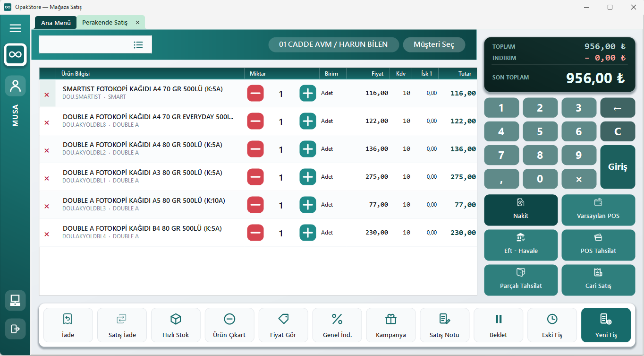
Task: Open Fiyat Gör price check
Action: coord(283,325)
